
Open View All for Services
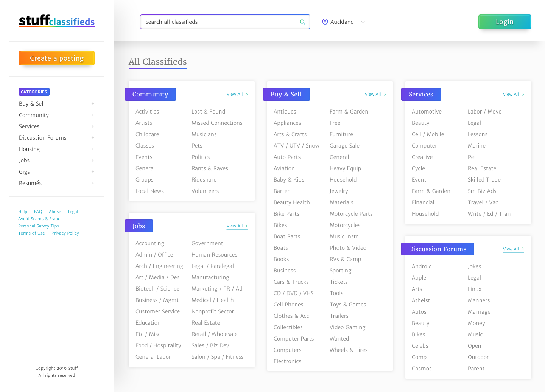[513, 95]
